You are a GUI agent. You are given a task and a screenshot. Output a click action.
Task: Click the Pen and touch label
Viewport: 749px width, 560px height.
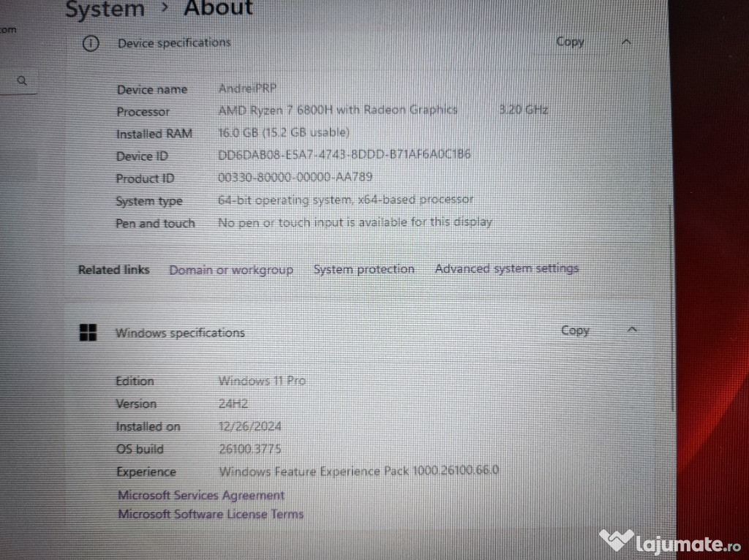pos(155,224)
